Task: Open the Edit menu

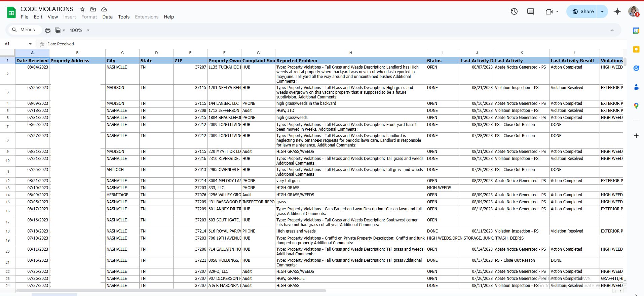Action: tap(38, 17)
